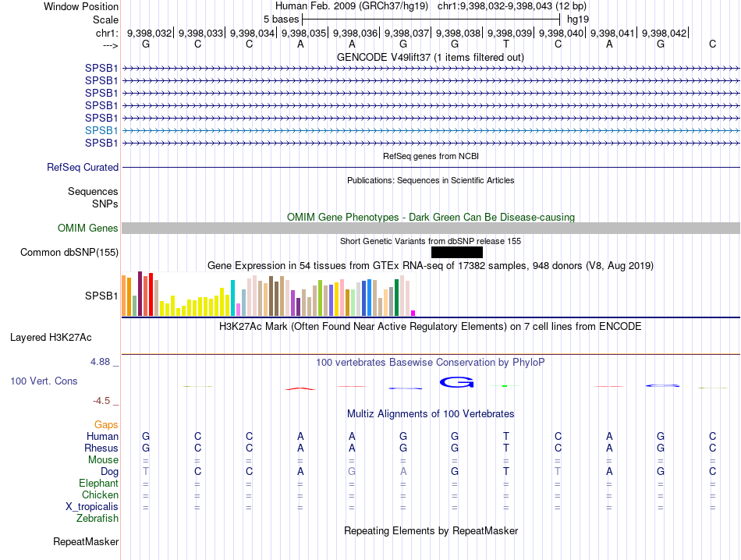This screenshot has width=741, height=560.
Task: Click the Human species label
Action: (102, 436)
